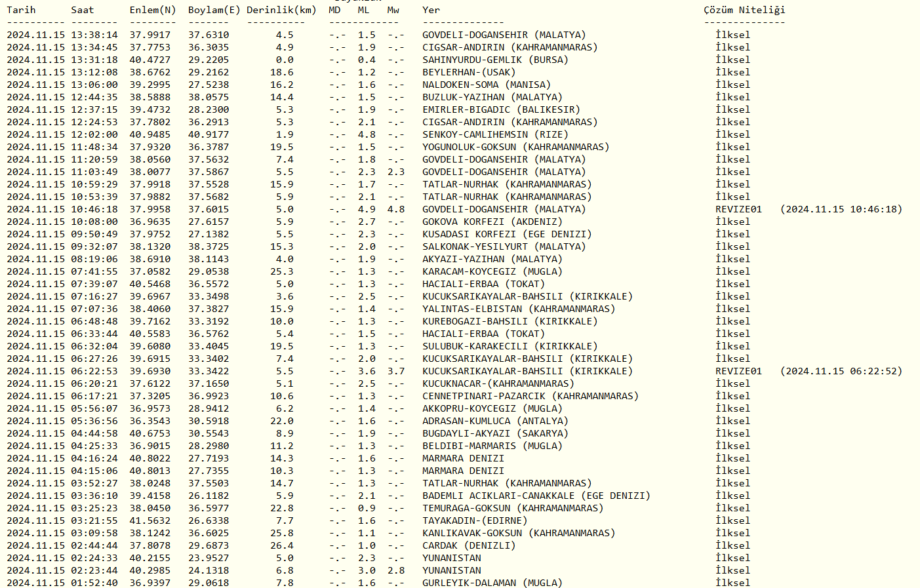Click revision timestamp (2024.11.15 10:46:18)

(x=841, y=209)
